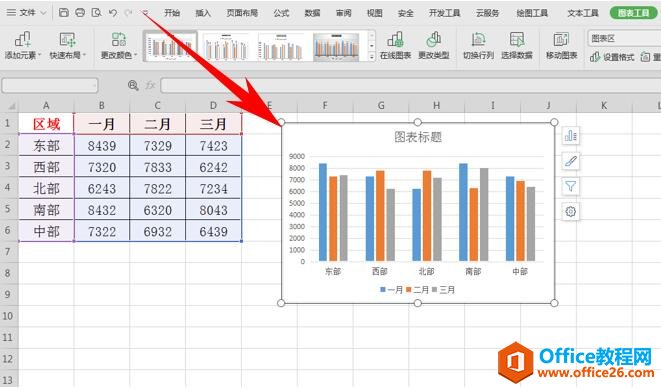The image size is (661, 390).
Task: Click the Print icon in quick access toolbar
Action: pyautogui.click(x=80, y=13)
